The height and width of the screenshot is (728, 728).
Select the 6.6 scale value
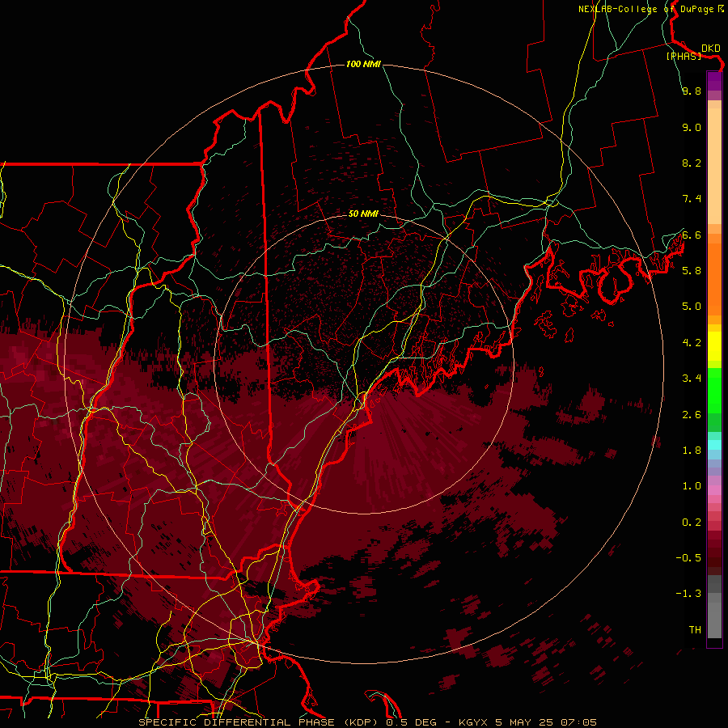pos(692,235)
